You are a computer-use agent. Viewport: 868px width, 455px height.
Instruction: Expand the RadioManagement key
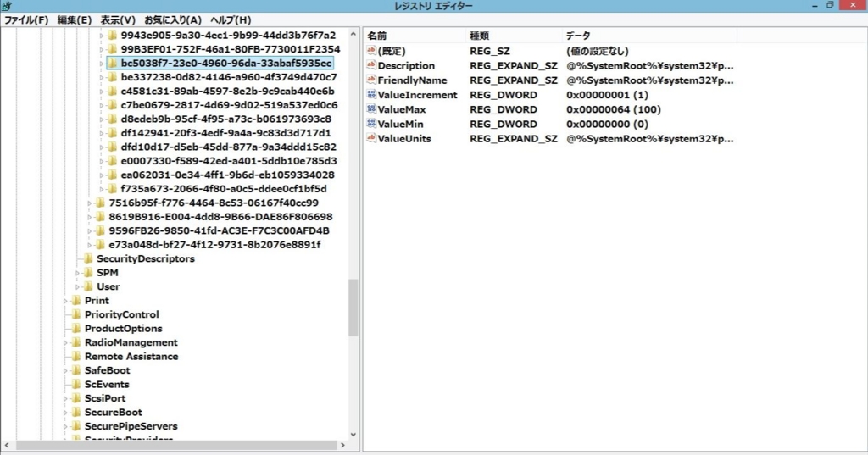coord(65,342)
